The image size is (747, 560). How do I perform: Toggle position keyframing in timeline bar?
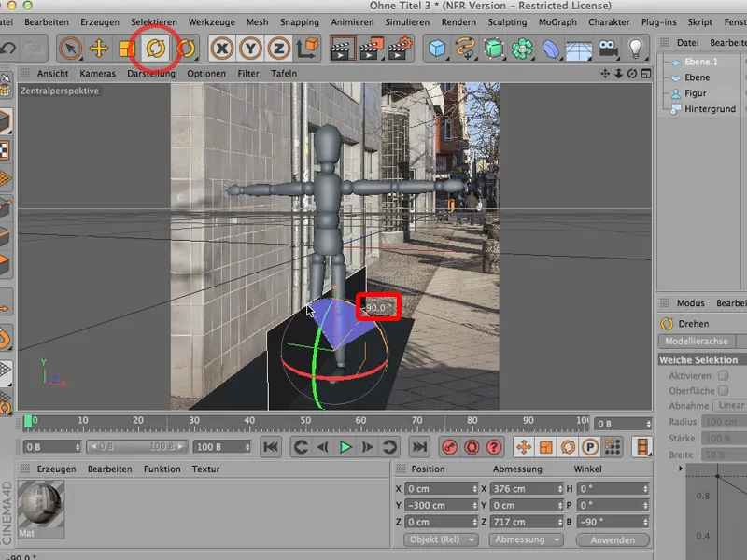(524, 447)
